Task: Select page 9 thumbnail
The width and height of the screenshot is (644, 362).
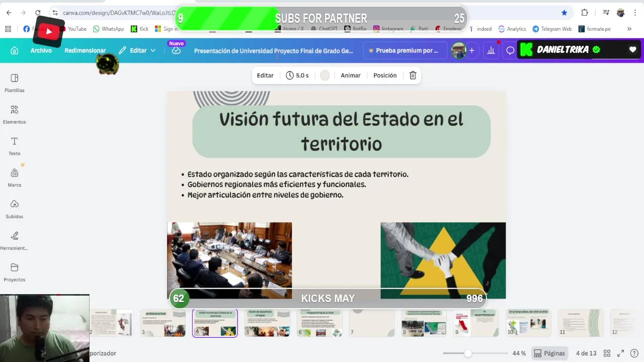Action: pyautogui.click(x=476, y=323)
